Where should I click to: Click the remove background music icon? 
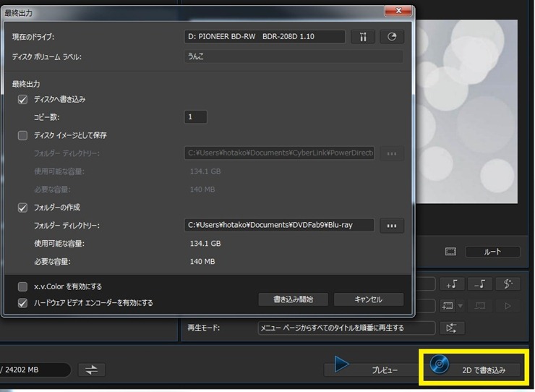(x=480, y=284)
